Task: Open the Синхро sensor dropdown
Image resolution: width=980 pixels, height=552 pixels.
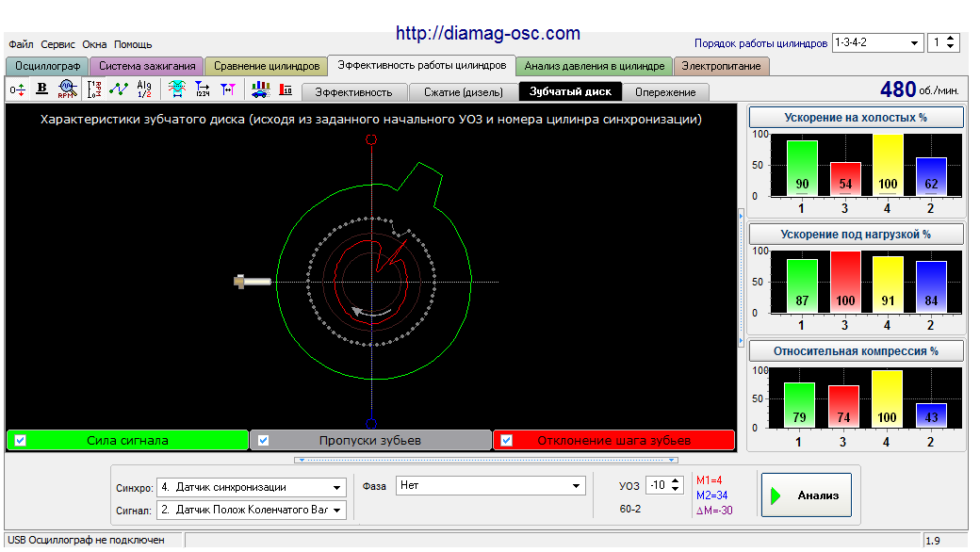Action: tap(337, 488)
